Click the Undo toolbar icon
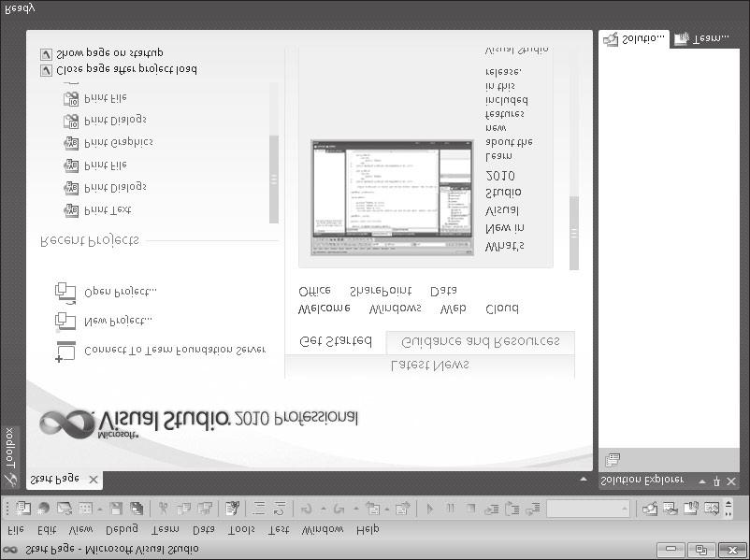Image resolution: width=750 pixels, height=560 pixels. [307, 510]
